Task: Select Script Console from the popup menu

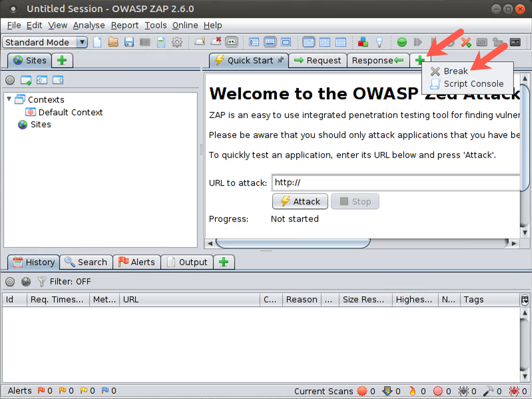Action: coord(473,84)
